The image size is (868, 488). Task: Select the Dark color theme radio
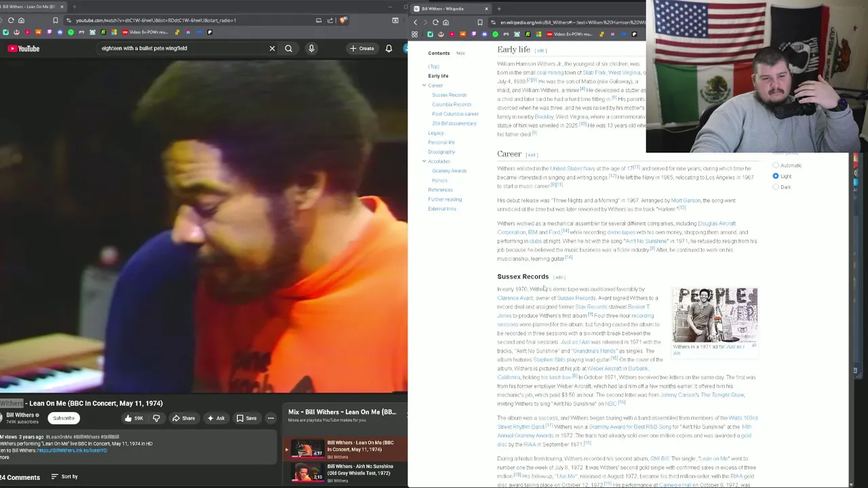(x=776, y=187)
